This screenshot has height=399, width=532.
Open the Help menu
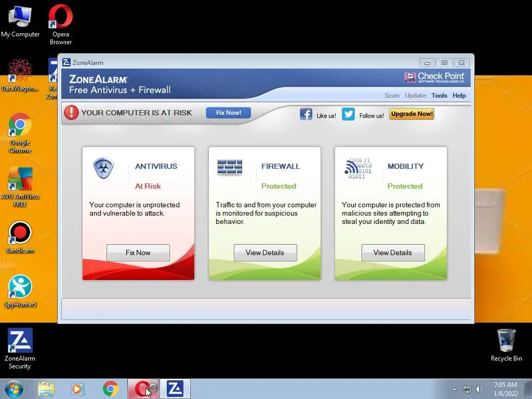[459, 96]
